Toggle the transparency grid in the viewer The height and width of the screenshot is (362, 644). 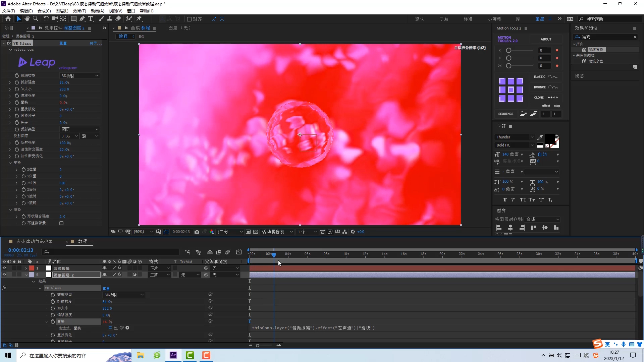pyautogui.click(x=256, y=232)
